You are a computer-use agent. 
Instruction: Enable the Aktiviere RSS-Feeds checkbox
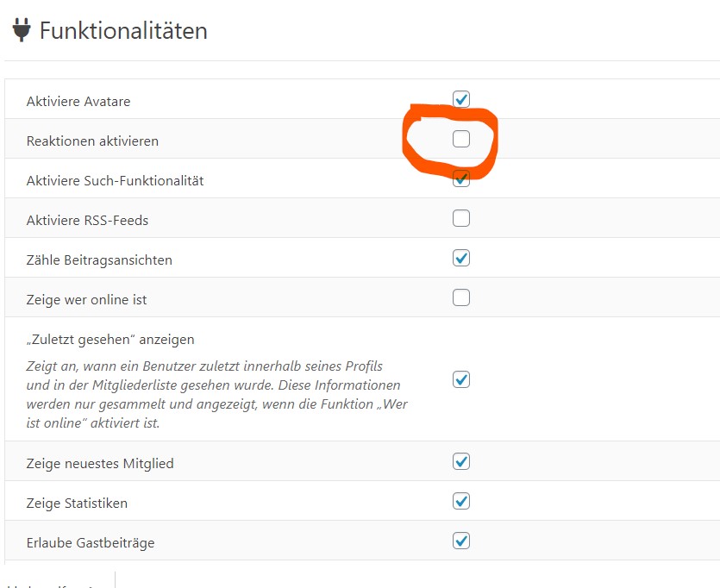pos(461,218)
